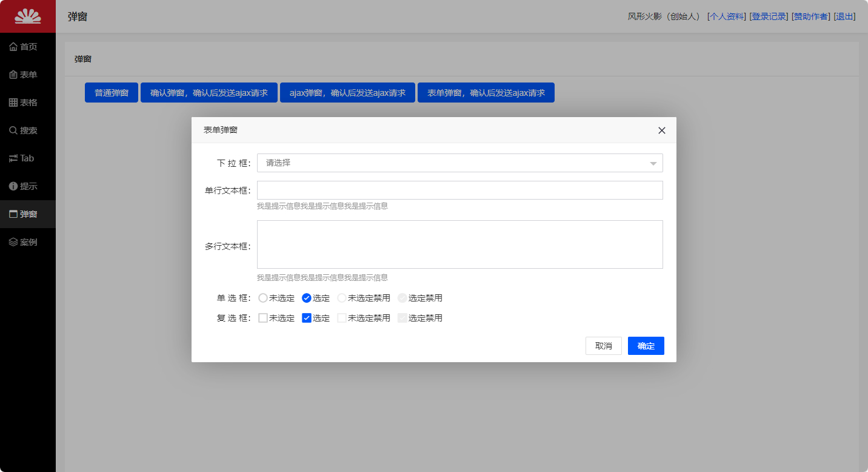Open the 首页 sidebar menu item
This screenshot has width=868, height=472.
[x=28, y=47]
